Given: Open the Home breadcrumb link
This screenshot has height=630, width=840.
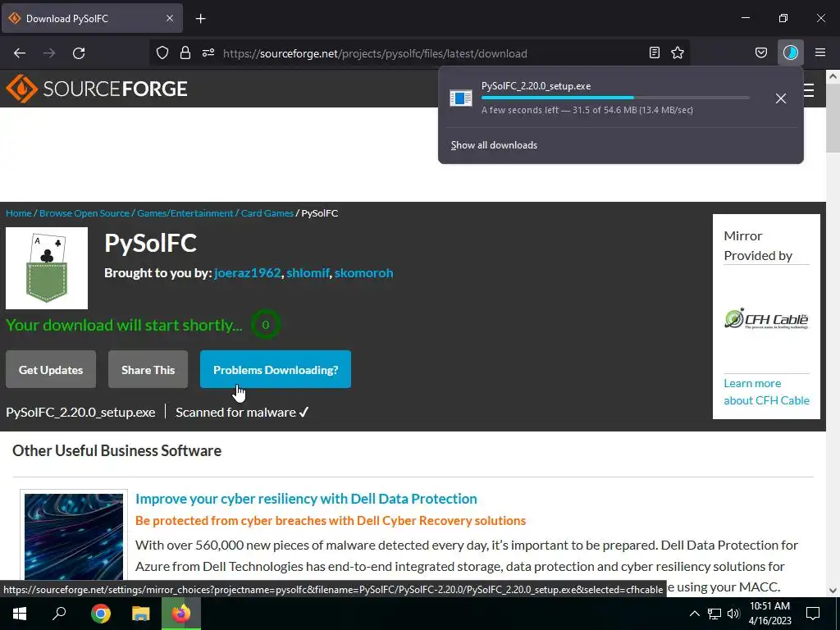Looking at the screenshot, I should (19, 213).
